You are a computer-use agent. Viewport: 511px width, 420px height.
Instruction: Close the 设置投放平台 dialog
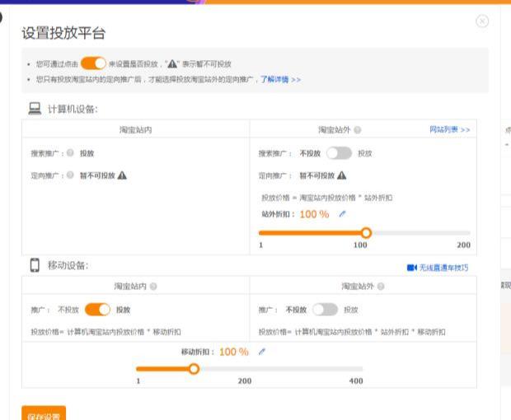482,21
